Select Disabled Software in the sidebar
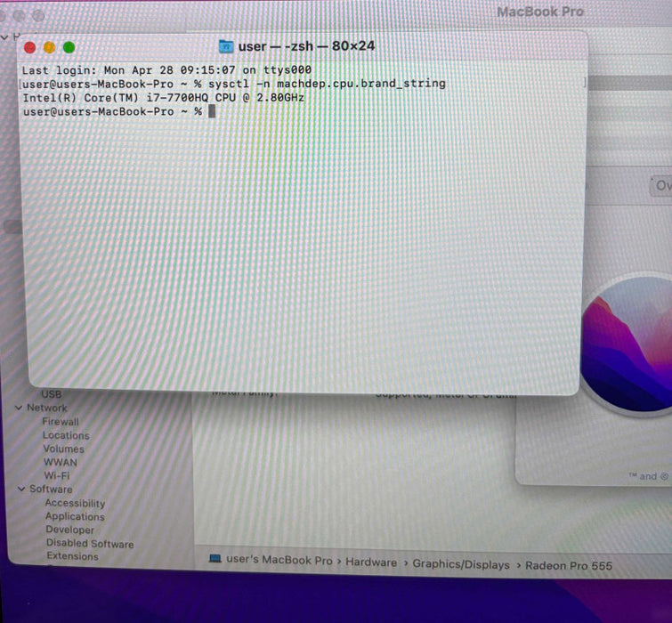Screen dimensions: 672x623 (x=90, y=543)
